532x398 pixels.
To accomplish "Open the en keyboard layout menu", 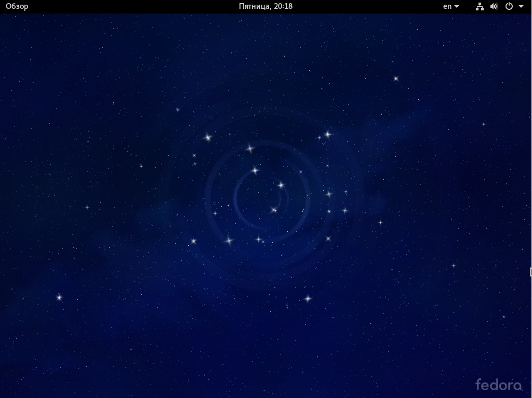I will click(x=451, y=6).
